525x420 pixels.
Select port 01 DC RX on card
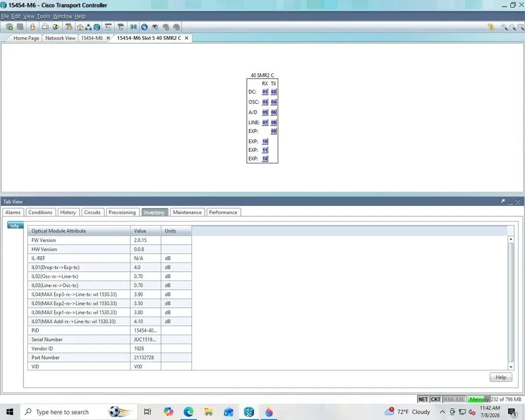pyautogui.click(x=265, y=92)
